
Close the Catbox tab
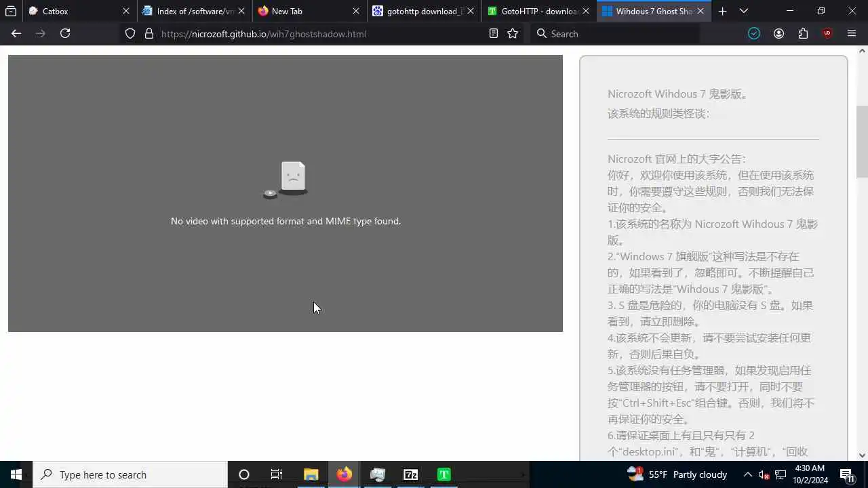coord(125,11)
